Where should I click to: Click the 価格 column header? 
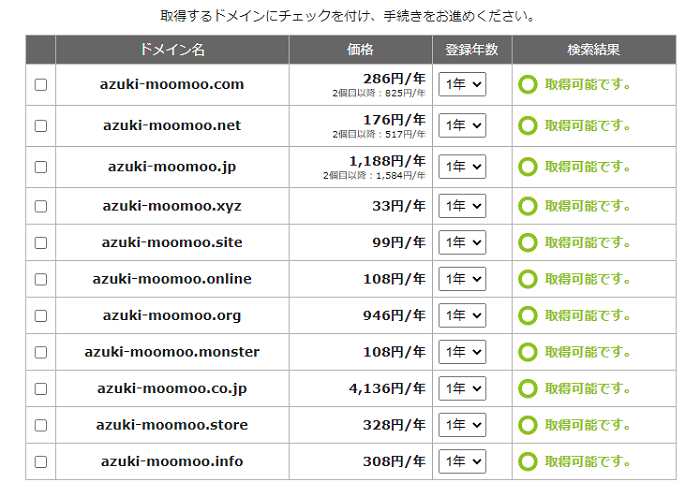coord(360,49)
